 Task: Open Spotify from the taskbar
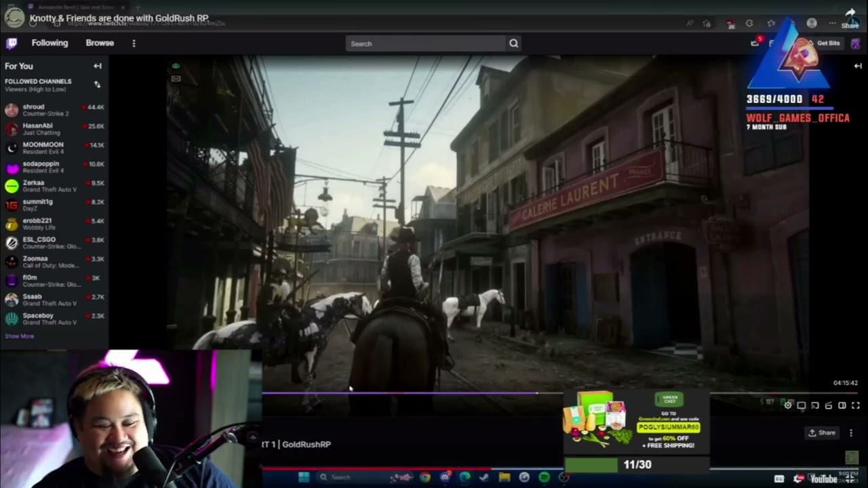(544, 477)
